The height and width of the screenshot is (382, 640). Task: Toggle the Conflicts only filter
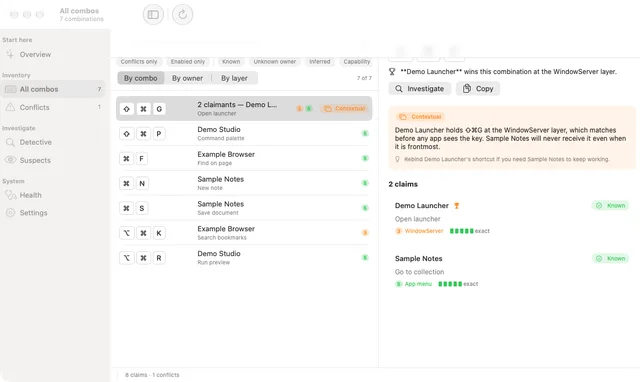point(139,62)
